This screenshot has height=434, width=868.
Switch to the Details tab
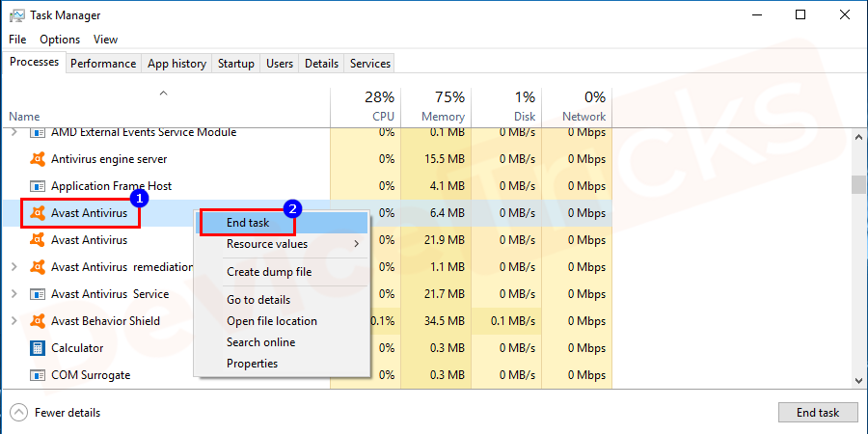[321, 64]
